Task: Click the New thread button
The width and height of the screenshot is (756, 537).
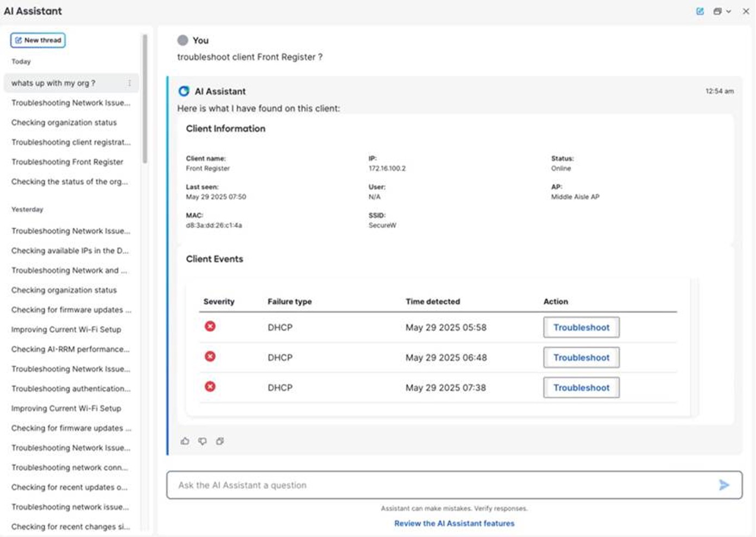Action: click(37, 40)
